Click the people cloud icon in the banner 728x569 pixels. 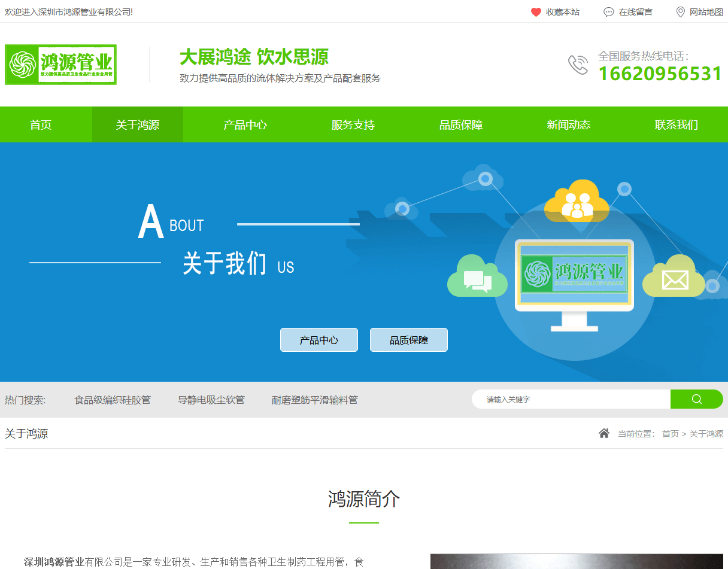coord(577,200)
